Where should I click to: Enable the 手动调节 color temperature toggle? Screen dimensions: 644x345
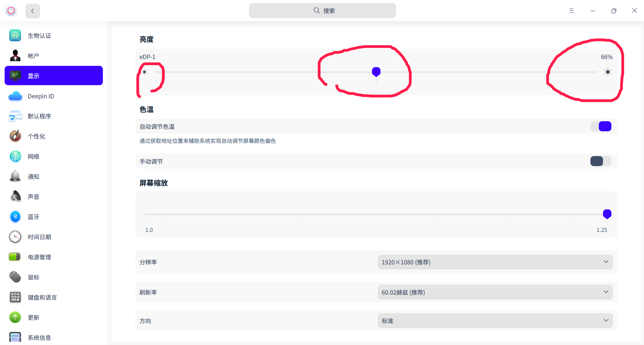(601, 161)
